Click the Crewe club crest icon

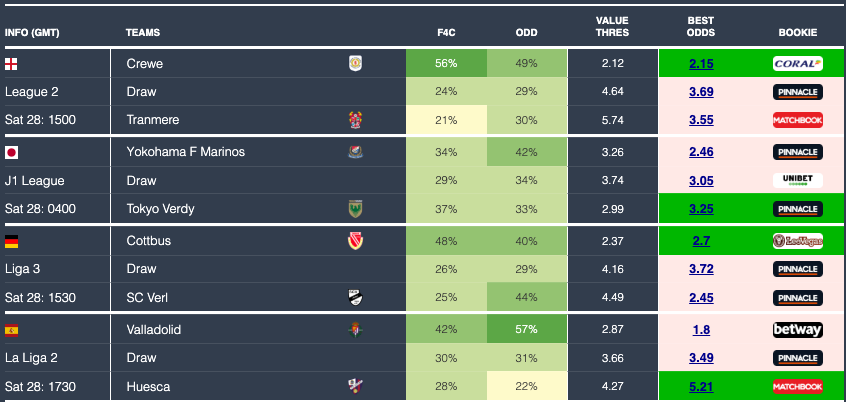click(355, 64)
